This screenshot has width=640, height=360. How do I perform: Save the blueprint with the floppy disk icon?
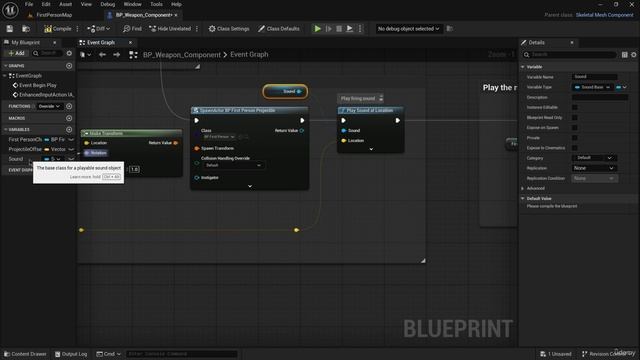click(10, 29)
